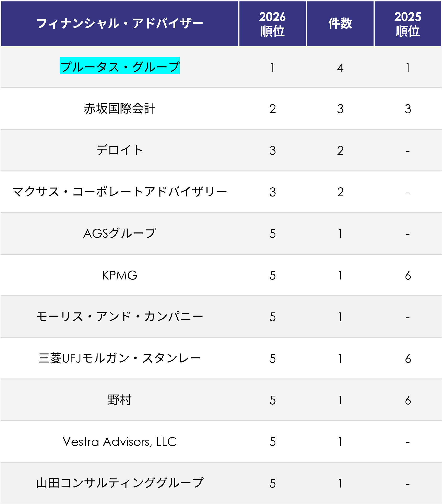Select 2026 rank 2 in 赤坂国際会計 row
The image size is (443, 504).
pos(272,109)
